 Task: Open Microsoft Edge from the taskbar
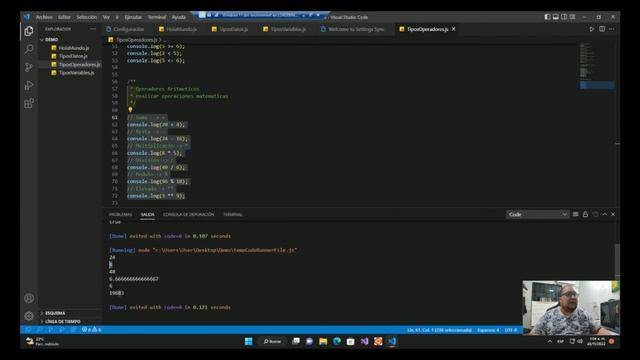[x=337, y=341]
